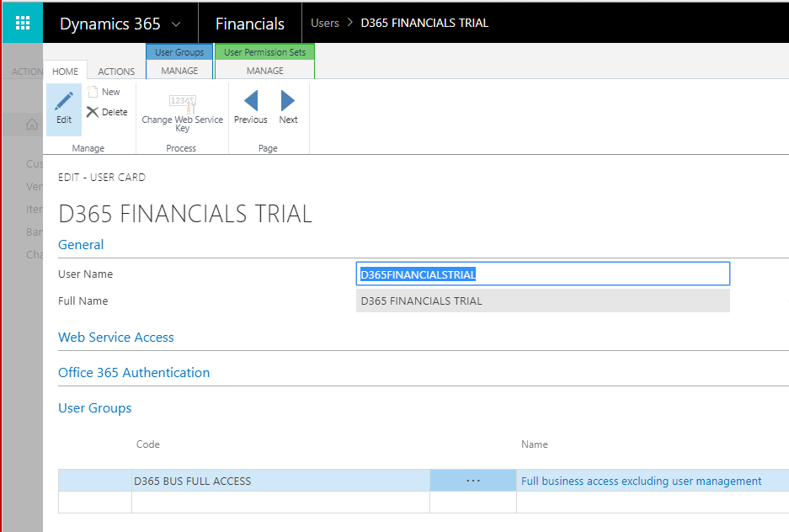The height and width of the screenshot is (532, 789).
Task: Click the Name column header
Action: [535, 444]
